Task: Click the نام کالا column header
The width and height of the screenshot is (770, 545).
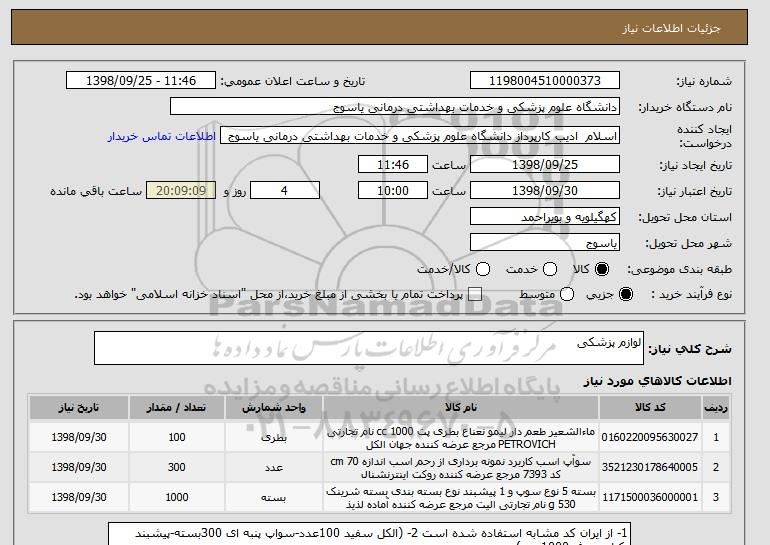Action: (x=461, y=407)
